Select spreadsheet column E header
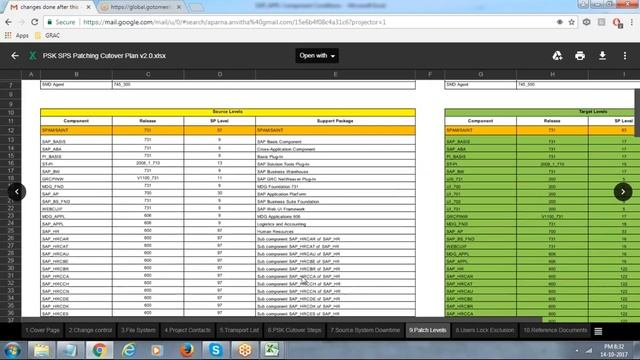This screenshot has width=640, height=360. (335, 74)
